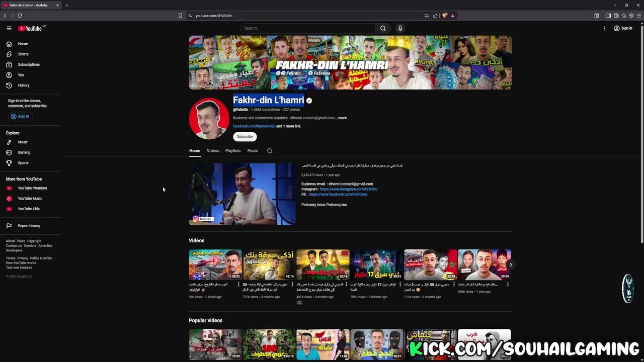
Task: Open YouTube Music
Action: [x=30, y=199]
